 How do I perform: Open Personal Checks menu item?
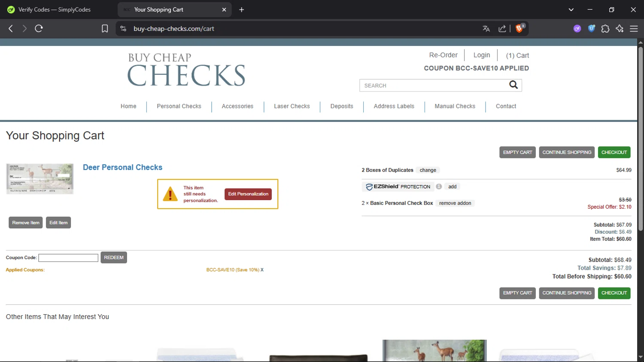point(179,106)
